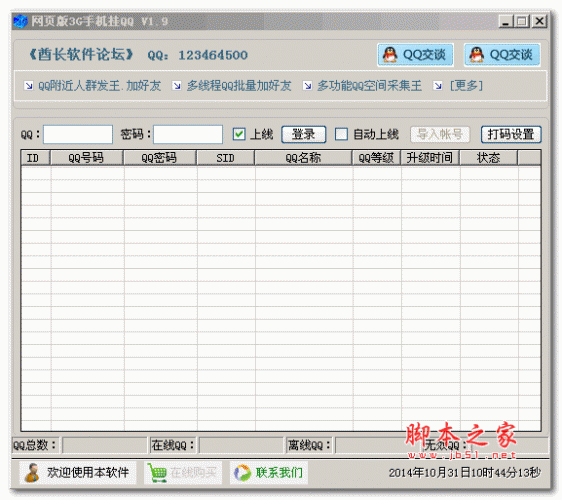This screenshot has height=500, width=562.
Task: Click the arrow icon before QQ附近人群发王
Action: 28,86
